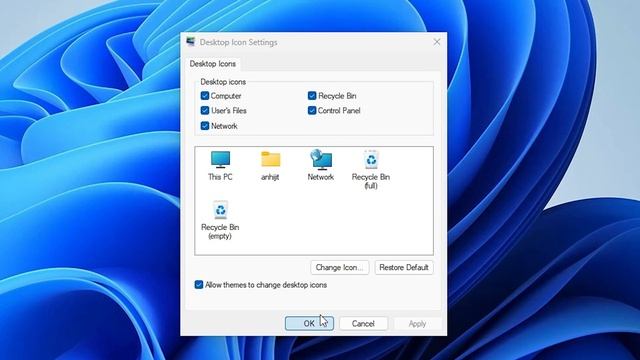640x360 pixels.
Task: Disable the Network checkbox
Action: [x=205, y=126]
